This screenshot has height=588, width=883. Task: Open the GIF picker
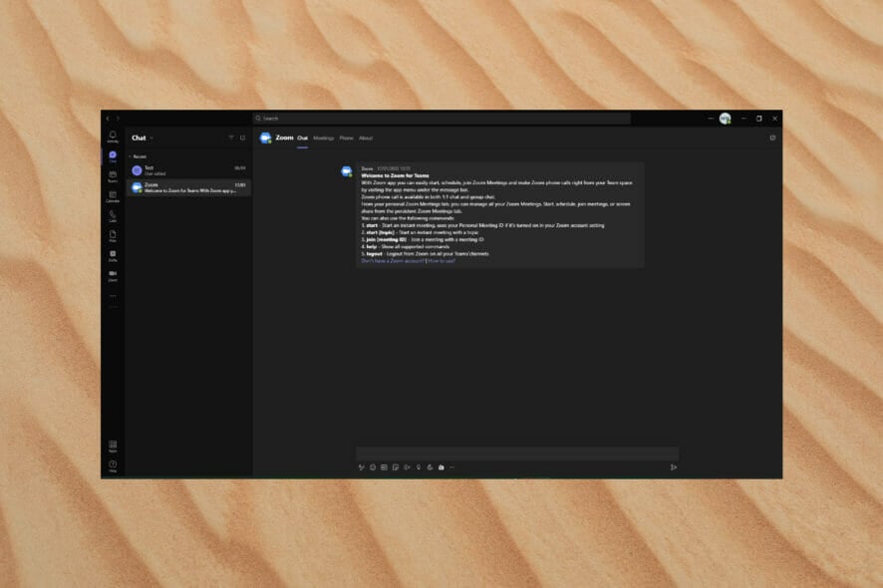384,466
